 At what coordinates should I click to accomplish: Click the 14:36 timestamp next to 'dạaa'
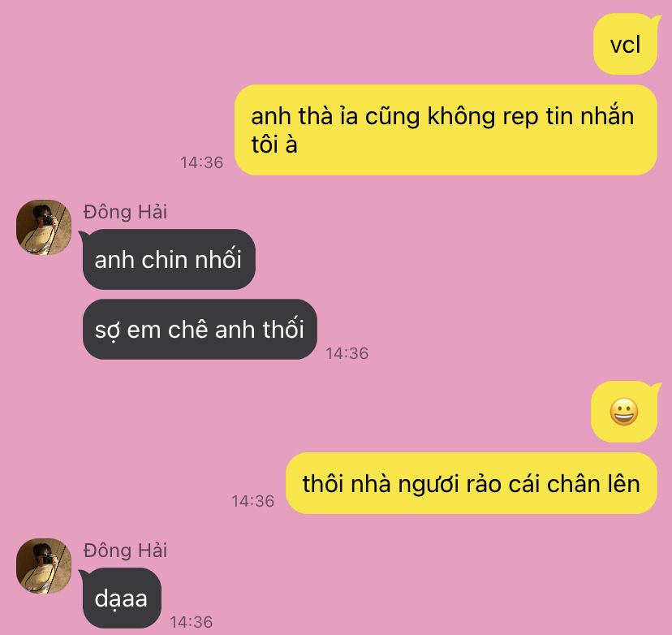pos(192,622)
